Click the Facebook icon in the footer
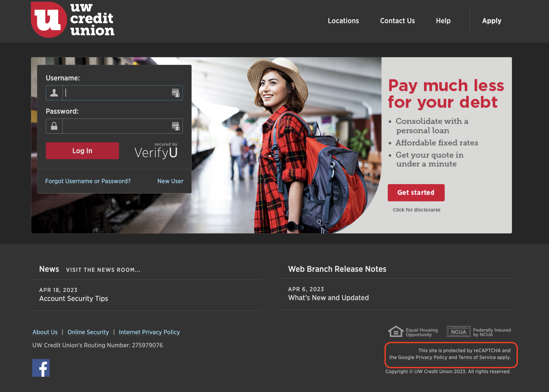This screenshot has width=549, height=392. pos(41,368)
